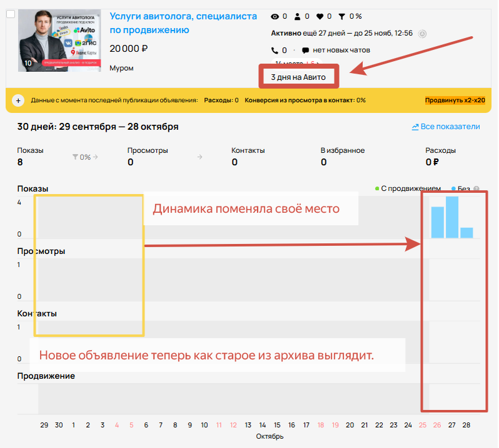Click «Расходы: 0» in yellow bar
Image resolution: width=499 pixels, height=448 pixels.
(x=221, y=100)
